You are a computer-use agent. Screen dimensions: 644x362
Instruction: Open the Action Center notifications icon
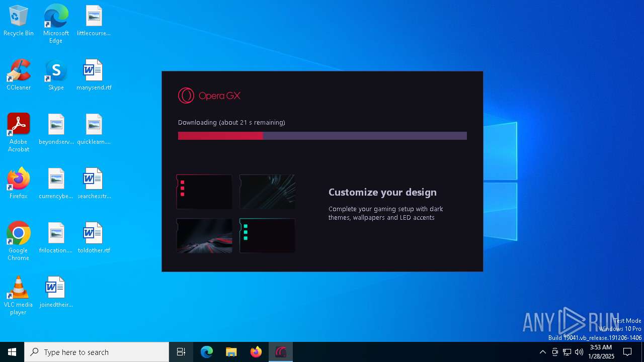point(627,352)
